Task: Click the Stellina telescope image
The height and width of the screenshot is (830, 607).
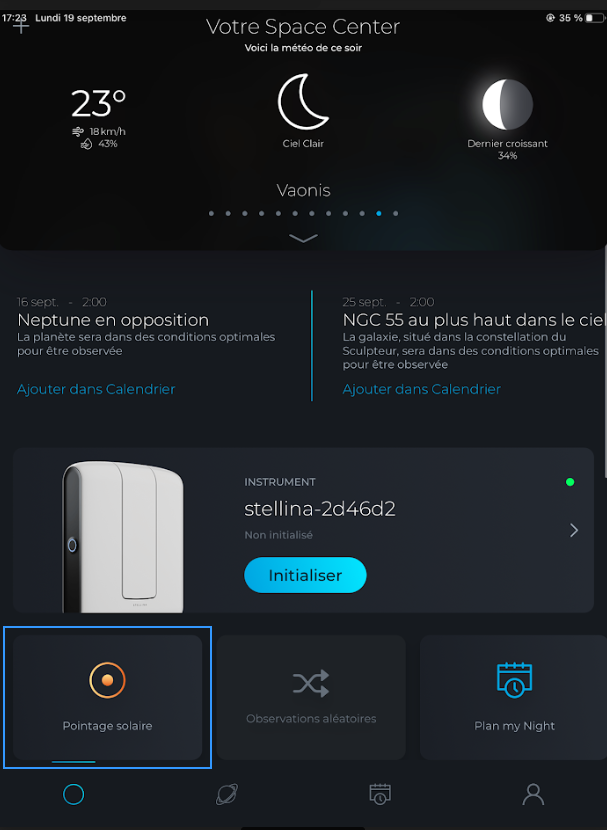Action: (123, 537)
